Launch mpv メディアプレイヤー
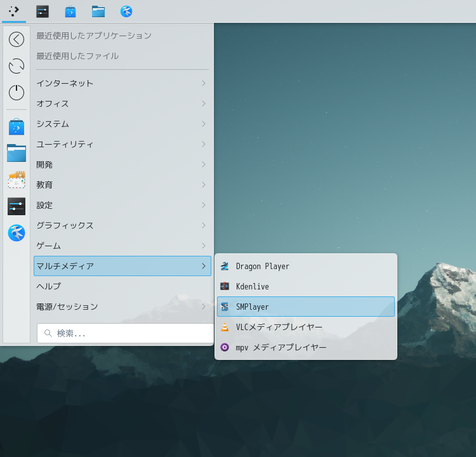This screenshot has width=476, height=457. [x=306, y=347]
